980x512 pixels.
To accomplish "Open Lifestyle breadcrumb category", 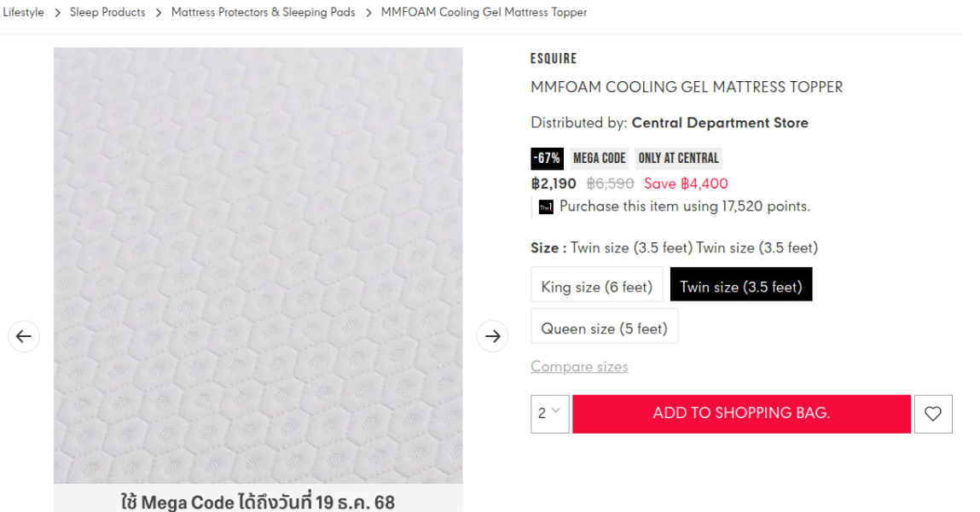I will click(x=23, y=13).
